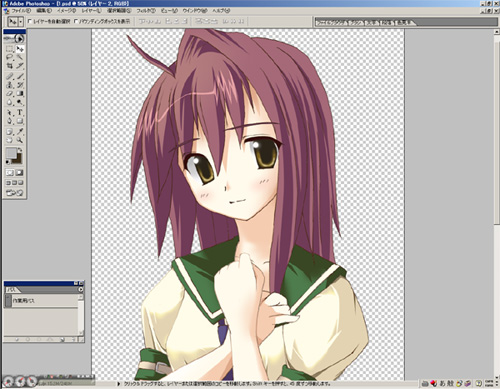
Task: Choose Standard Screen mode
Action: pos(8,183)
